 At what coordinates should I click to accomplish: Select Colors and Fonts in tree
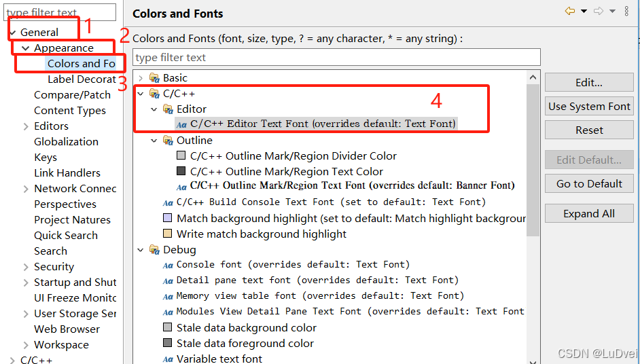82,64
